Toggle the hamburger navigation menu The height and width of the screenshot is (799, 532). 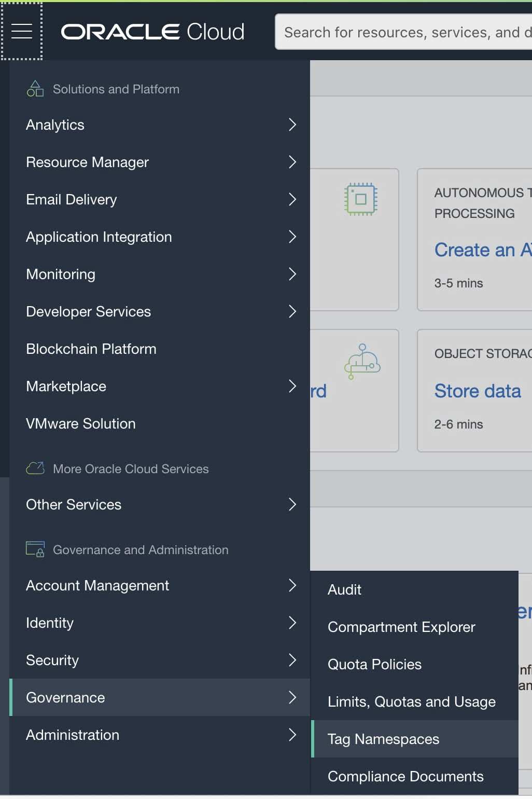click(x=22, y=31)
